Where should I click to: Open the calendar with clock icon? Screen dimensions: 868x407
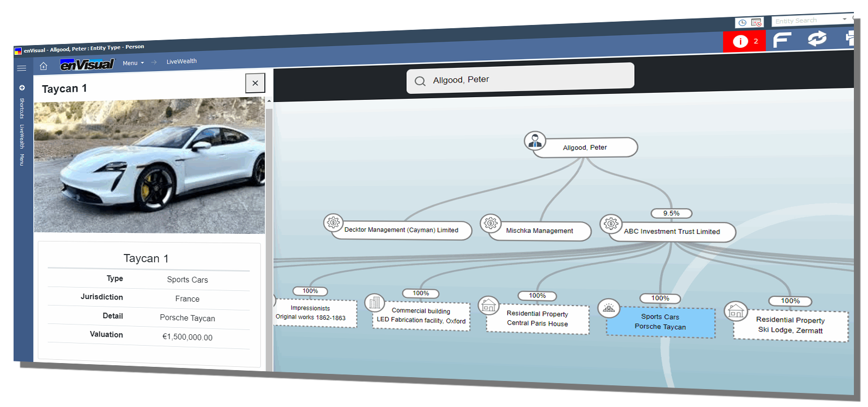tap(756, 22)
